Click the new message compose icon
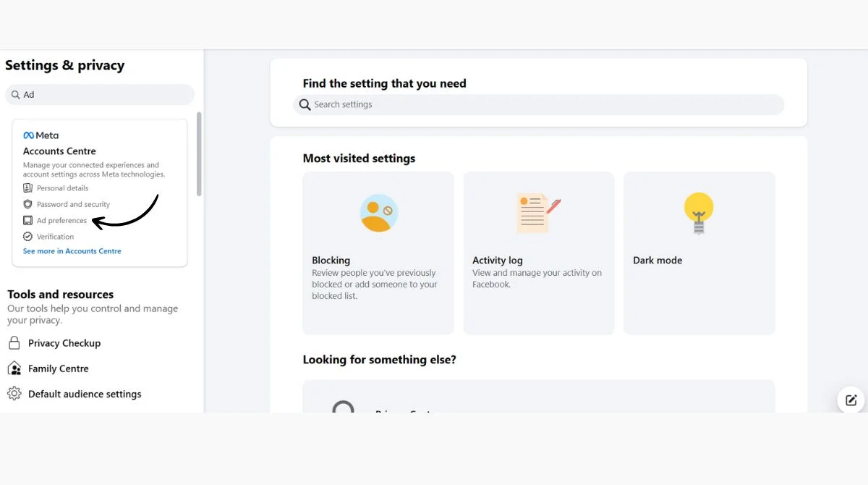Screen dimensions: 868x485 click(x=851, y=400)
